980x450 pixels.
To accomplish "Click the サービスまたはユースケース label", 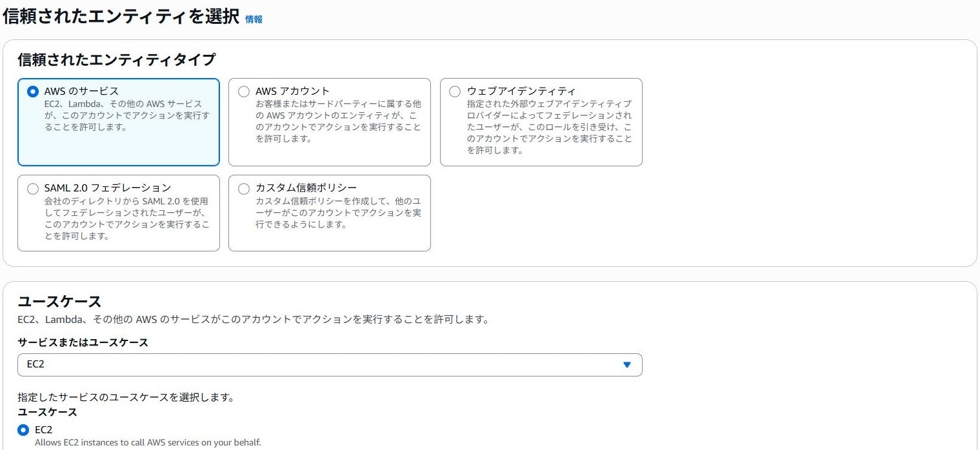I will 83,342.
